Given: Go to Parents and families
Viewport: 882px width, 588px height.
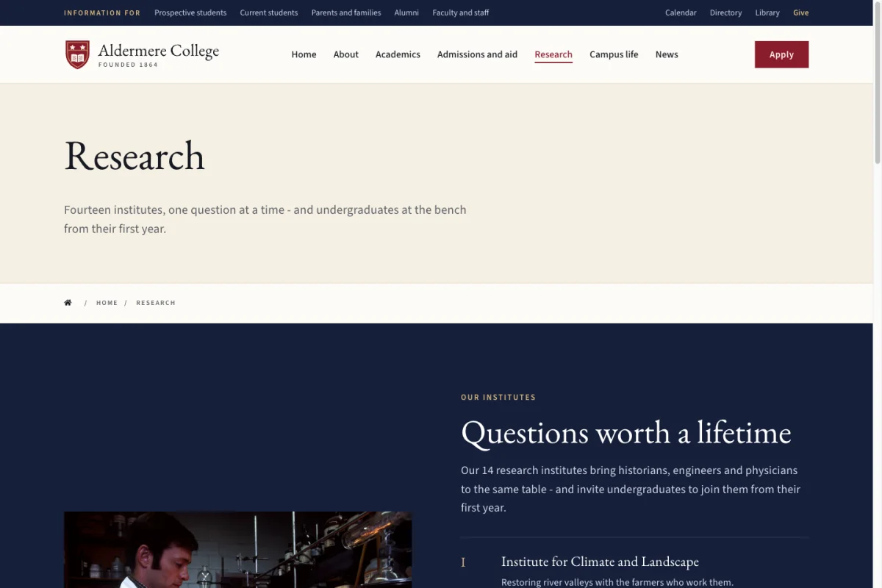Looking at the screenshot, I should click(x=346, y=12).
